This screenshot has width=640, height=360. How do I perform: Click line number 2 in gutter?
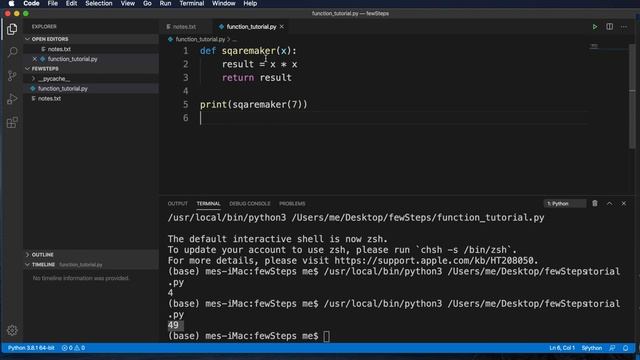tap(186, 64)
